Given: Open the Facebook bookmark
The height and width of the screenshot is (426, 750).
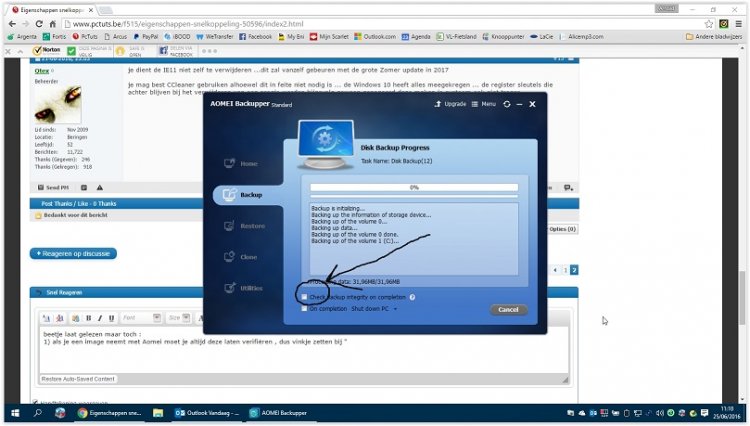Looking at the screenshot, I should tap(255, 36).
